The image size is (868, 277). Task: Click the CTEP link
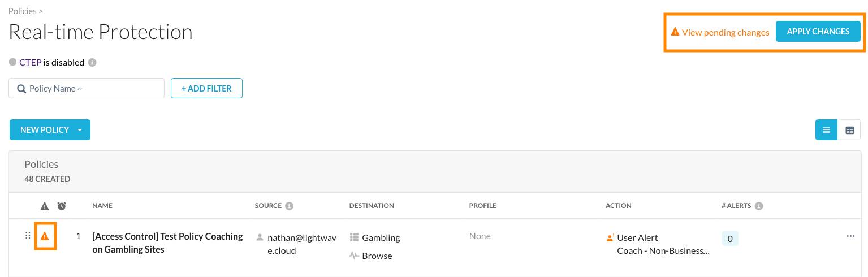click(30, 62)
